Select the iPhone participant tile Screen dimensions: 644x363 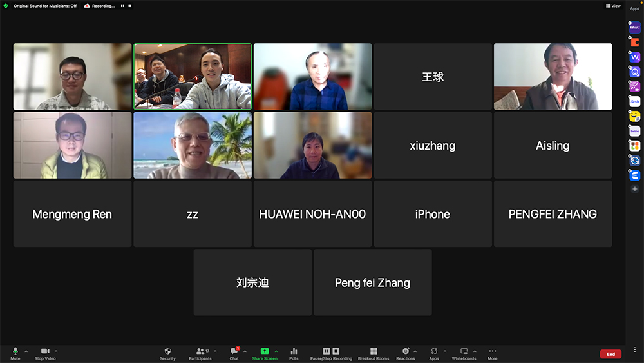[x=433, y=214]
